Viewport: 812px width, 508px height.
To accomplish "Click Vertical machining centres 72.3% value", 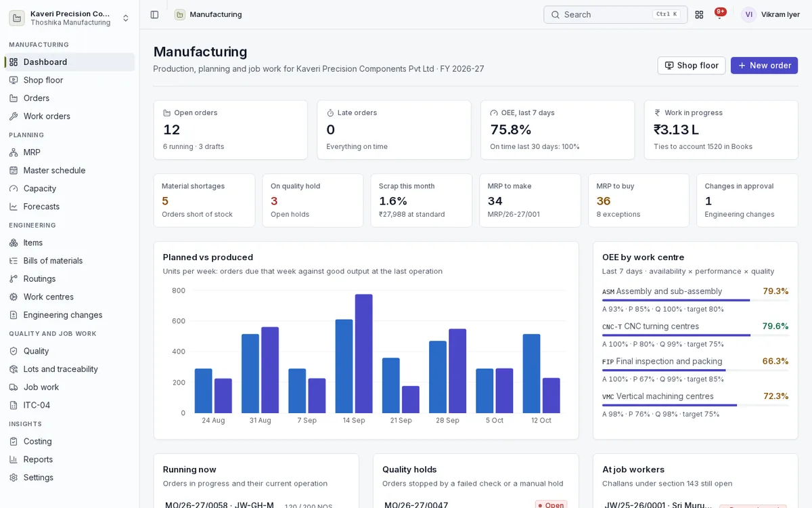I will [776, 396].
